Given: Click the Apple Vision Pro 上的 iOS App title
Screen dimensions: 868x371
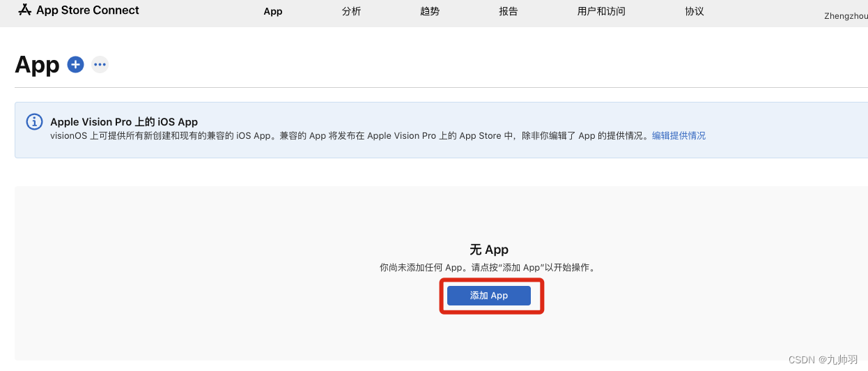Looking at the screenshot, I should (124, 122).
